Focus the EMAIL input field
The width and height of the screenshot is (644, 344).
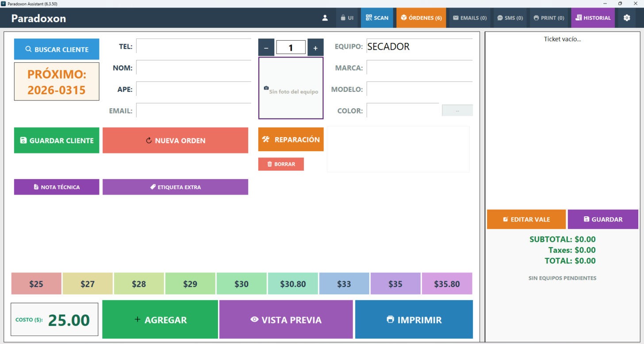194,111
